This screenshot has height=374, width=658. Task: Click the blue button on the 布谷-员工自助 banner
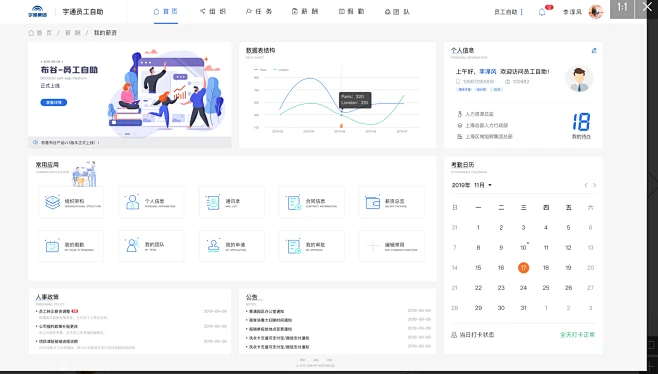click(x=54, y=102)
